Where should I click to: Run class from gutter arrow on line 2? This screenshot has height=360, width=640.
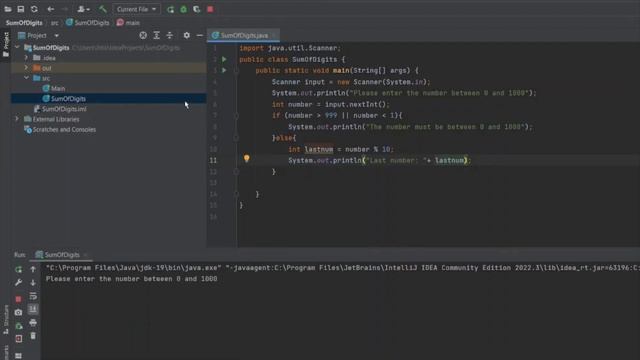224,59
